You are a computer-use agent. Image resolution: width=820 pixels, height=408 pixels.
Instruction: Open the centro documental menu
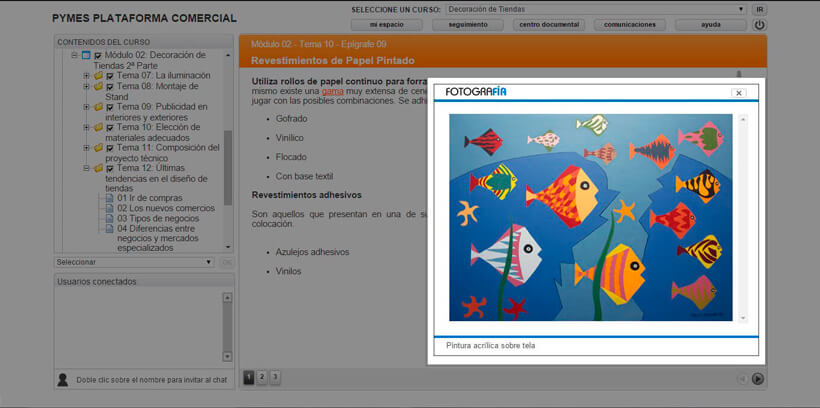click(549, 25)
